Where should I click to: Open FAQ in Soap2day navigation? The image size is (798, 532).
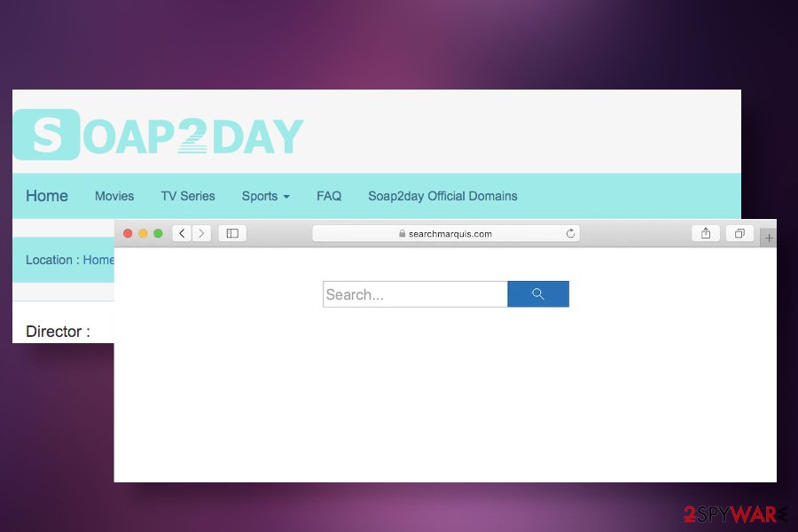click(329, 196)
